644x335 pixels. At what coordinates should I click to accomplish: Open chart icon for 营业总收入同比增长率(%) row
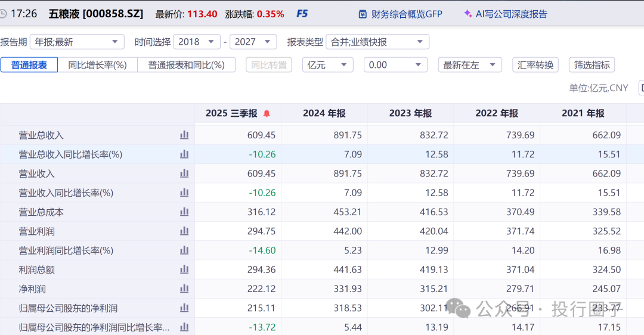click(x=184, y=154)
